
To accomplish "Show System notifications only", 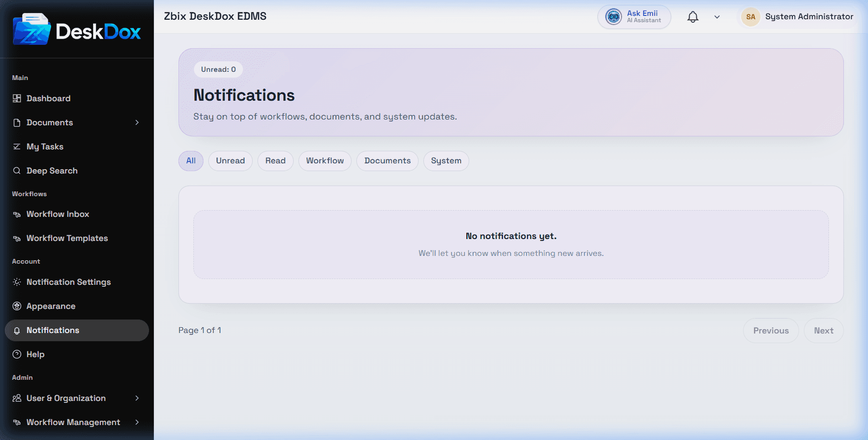I will 446,161.
